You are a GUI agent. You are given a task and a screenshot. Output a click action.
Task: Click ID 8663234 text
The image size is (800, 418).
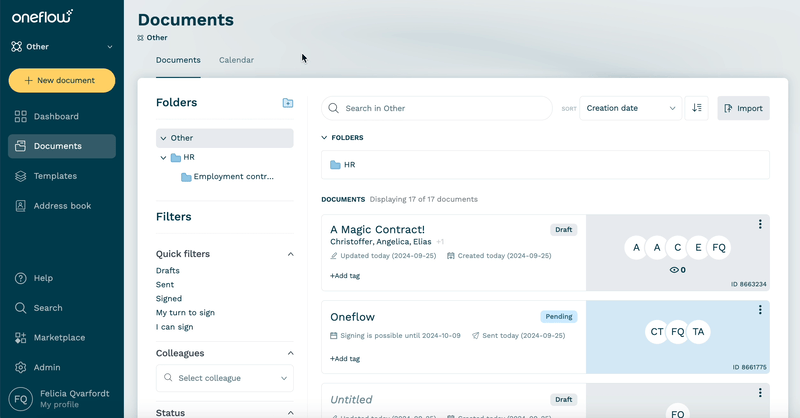coord(748,284)
